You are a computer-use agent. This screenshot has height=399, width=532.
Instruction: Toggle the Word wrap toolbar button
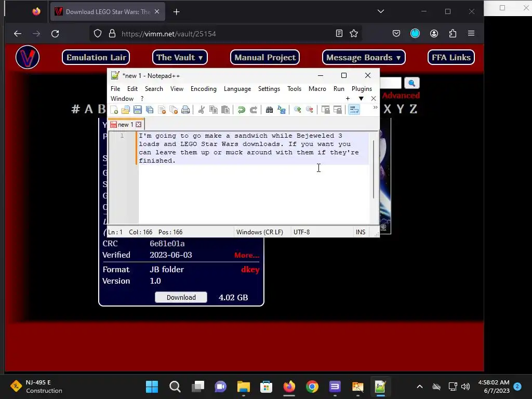point(353,110)
